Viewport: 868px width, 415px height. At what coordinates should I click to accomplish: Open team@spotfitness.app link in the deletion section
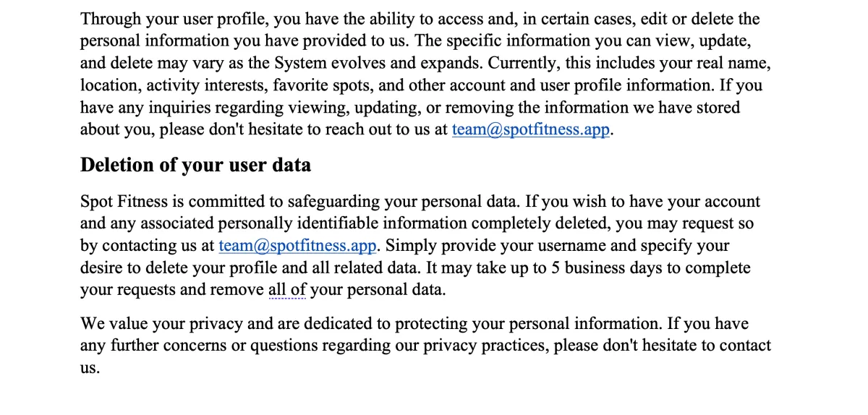pyautogui.click(x=297, y=246)
